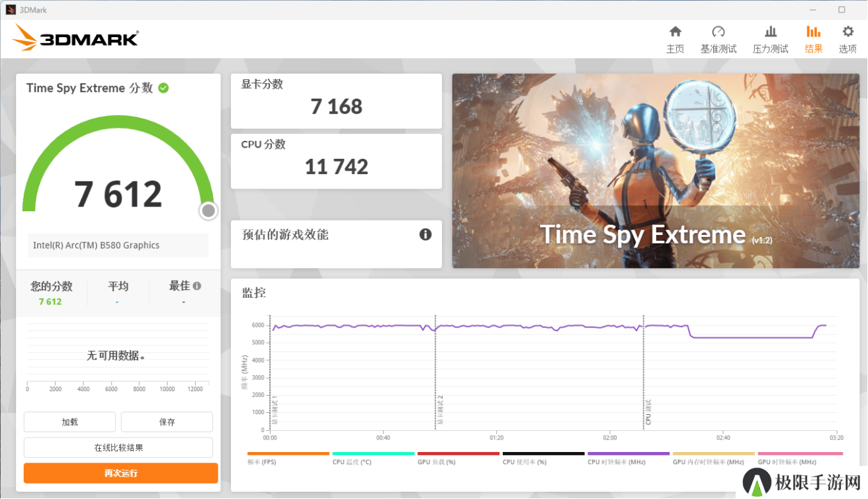Click the 3DMark logo in the header
Image resolution: width=868 pixels, height=499 pixels.
(x=75, y=37)
